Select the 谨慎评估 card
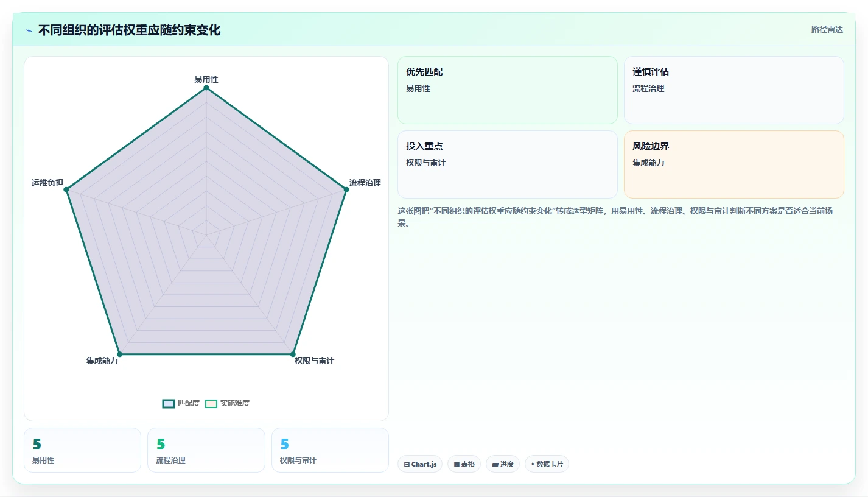 click(x=734, y=90)
